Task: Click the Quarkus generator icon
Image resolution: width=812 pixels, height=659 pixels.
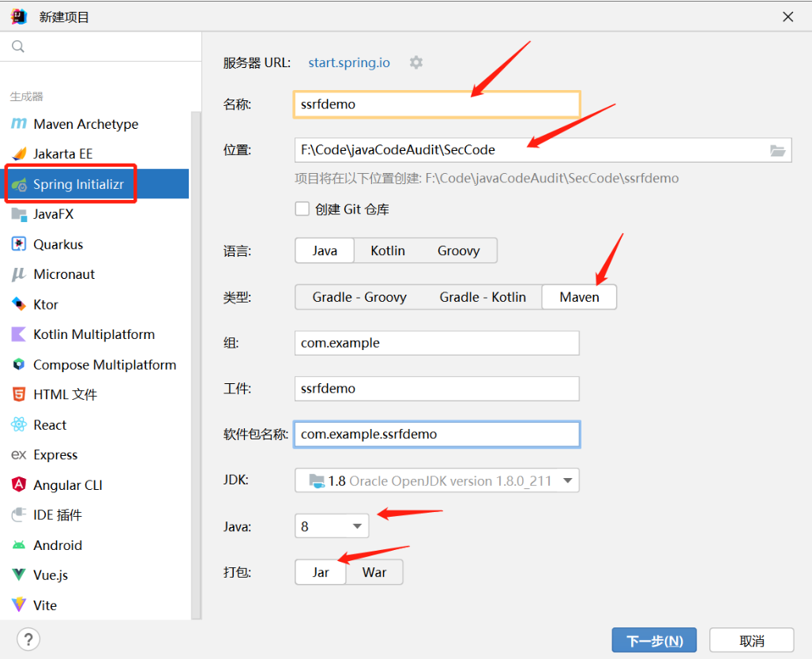Action: 19,244
